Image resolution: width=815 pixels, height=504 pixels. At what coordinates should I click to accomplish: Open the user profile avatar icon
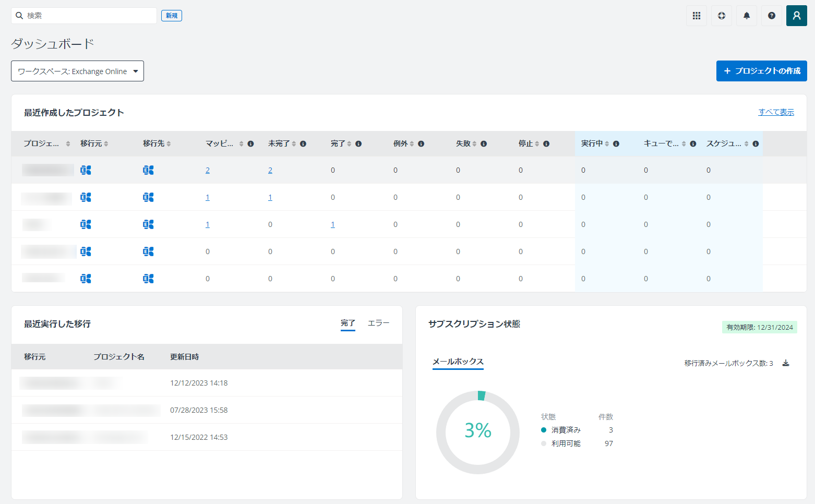(797, 16)
